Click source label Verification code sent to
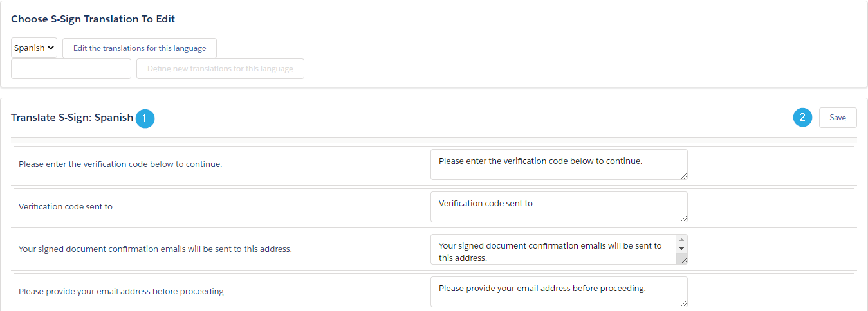The image size is (868, 311). click(66, 207)
